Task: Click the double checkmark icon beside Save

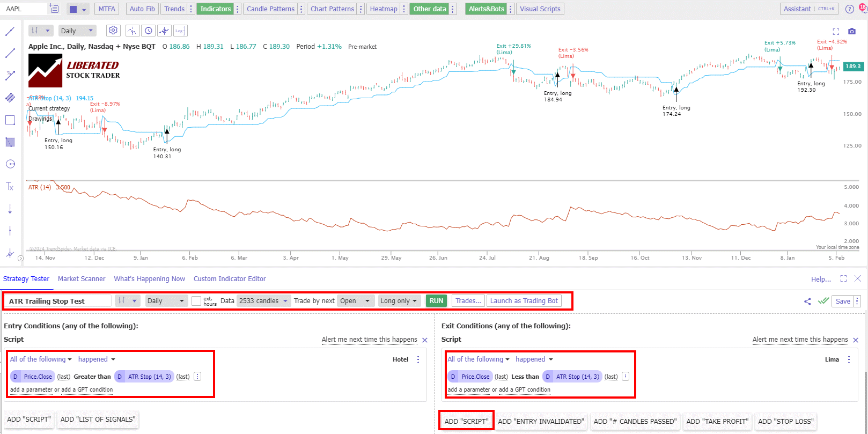Action: pyautogui.click(x=823, y=301)
